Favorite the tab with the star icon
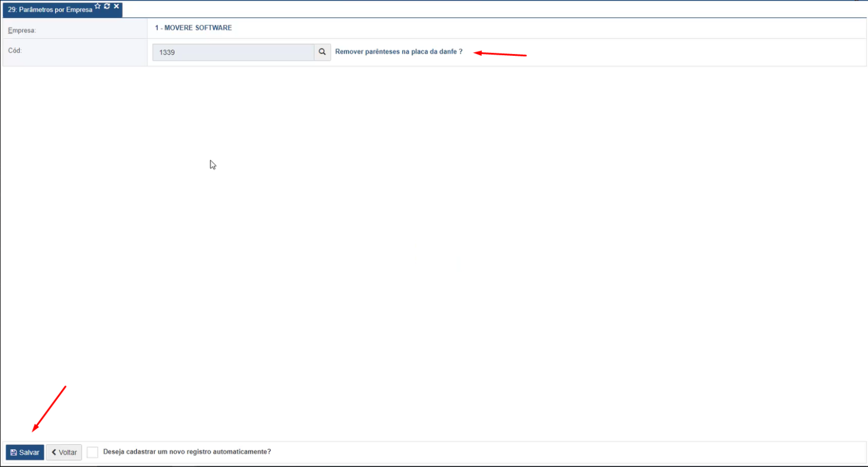868x467 pixels. point(98,6)
